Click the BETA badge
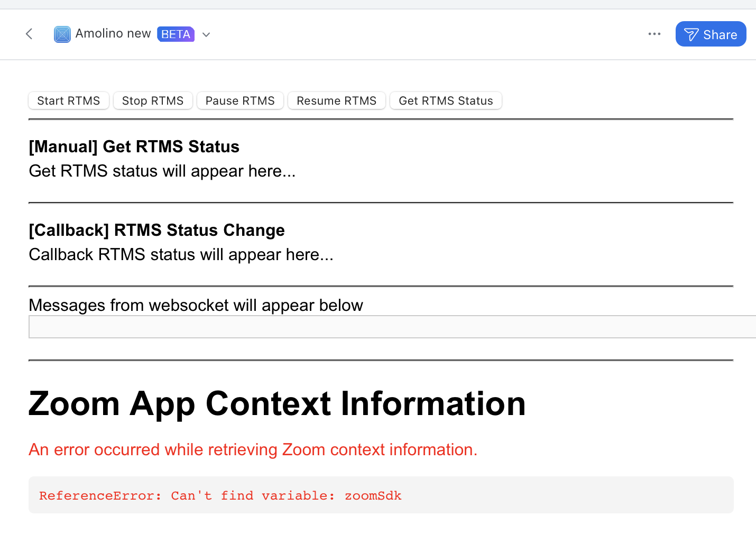Viewport: 756px width, 534px height. pyautogui.click(x=176, y=34)
